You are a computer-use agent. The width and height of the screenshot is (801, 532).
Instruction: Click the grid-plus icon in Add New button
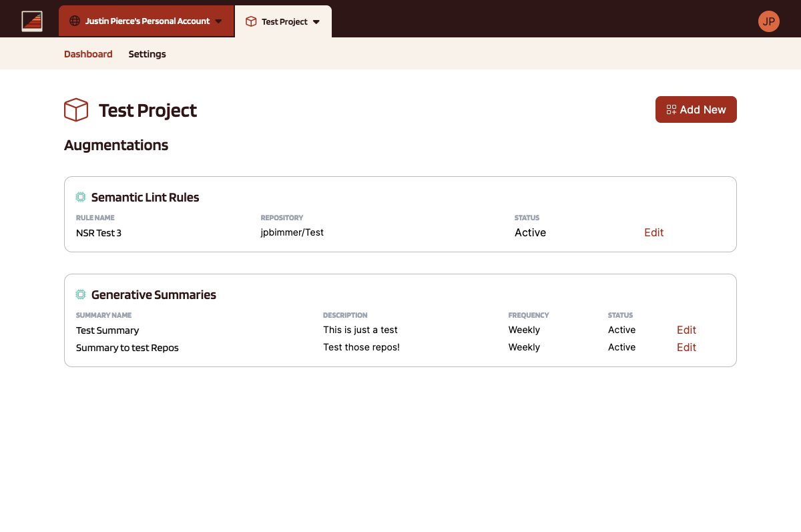(x=672, y=109)
